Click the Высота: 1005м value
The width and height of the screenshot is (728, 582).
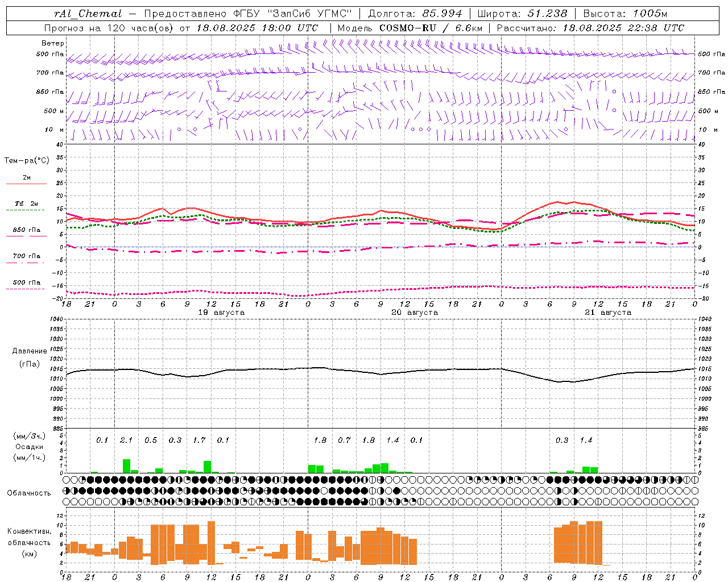[x=625, y=14]
